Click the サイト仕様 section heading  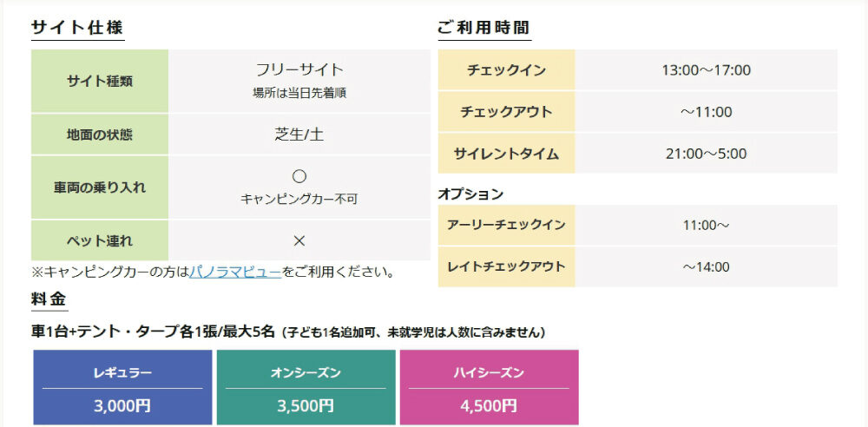pyautogui.click(x=77, y=28)
